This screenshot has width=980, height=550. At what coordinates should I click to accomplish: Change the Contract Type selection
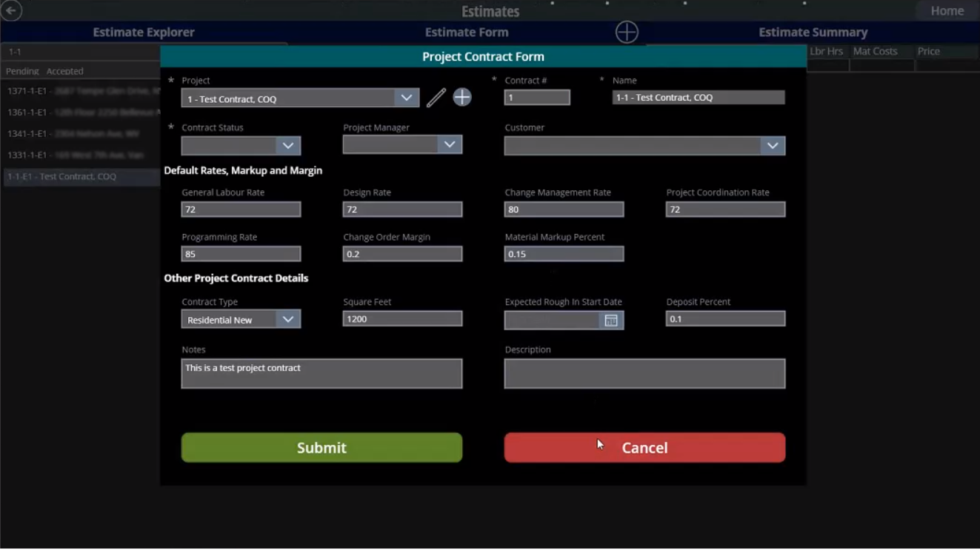pyautogui.click(x=288, y=318)
